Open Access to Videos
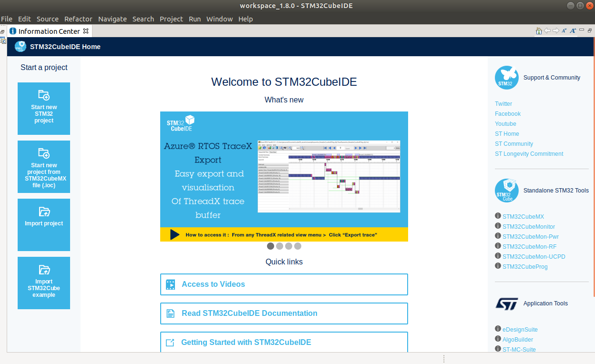 pyautogui.click(x=213, y=283)
